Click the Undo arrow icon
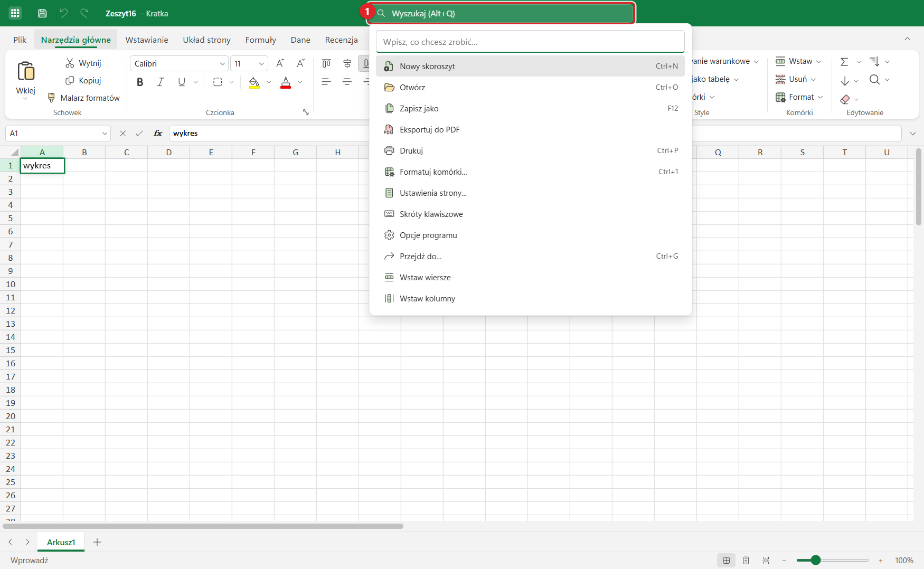The height and width of the screenshot is (569, 924). coord(63,13)
